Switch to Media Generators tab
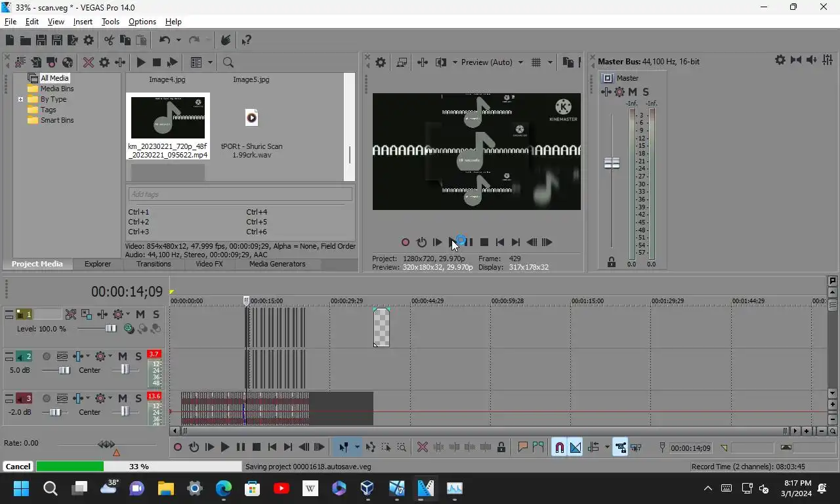The image size is (840, 504). pos(277,264)
